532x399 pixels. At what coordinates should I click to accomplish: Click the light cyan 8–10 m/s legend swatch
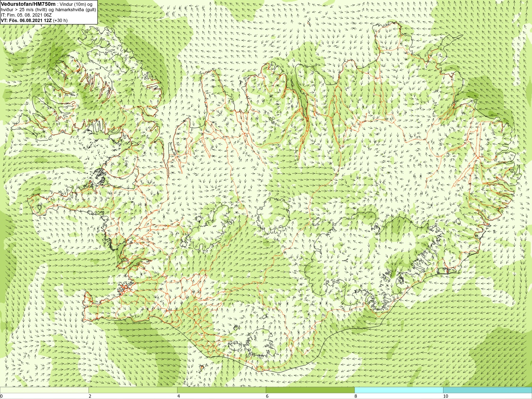pyautogui.click(x=399, y=390)
